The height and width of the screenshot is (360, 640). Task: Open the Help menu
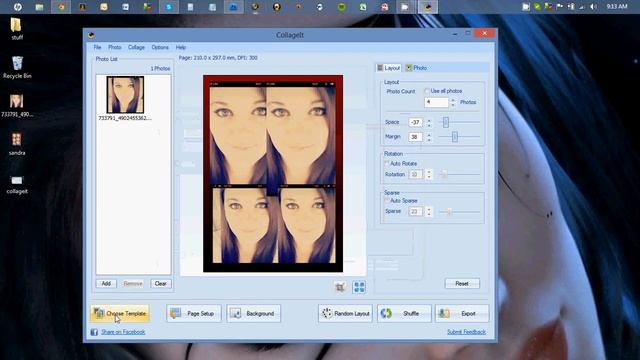[x=181, y=47]
